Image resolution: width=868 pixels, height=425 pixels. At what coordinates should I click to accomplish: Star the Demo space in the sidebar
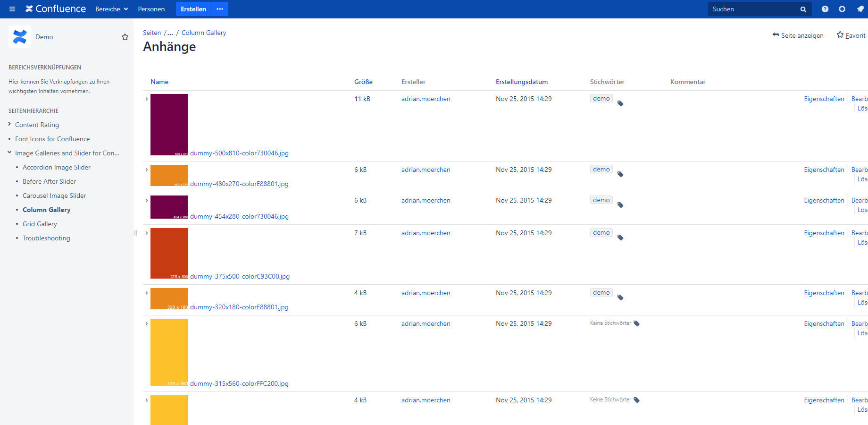125,37
